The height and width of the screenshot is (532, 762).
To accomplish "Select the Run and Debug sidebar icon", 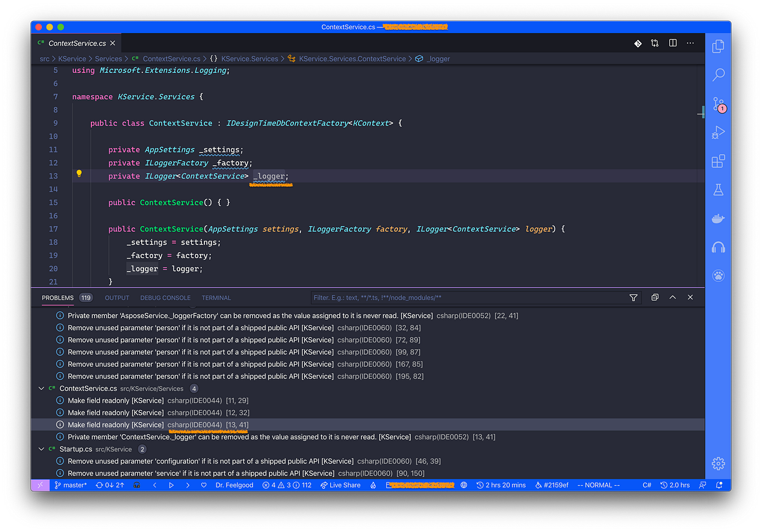I will pyautogui.click(x=718, y=132).
